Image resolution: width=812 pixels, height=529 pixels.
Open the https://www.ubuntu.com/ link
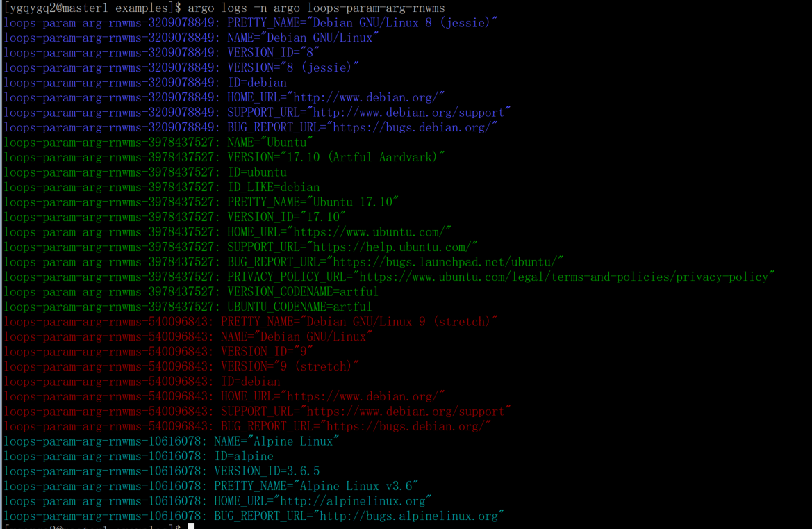coord(370,232)
